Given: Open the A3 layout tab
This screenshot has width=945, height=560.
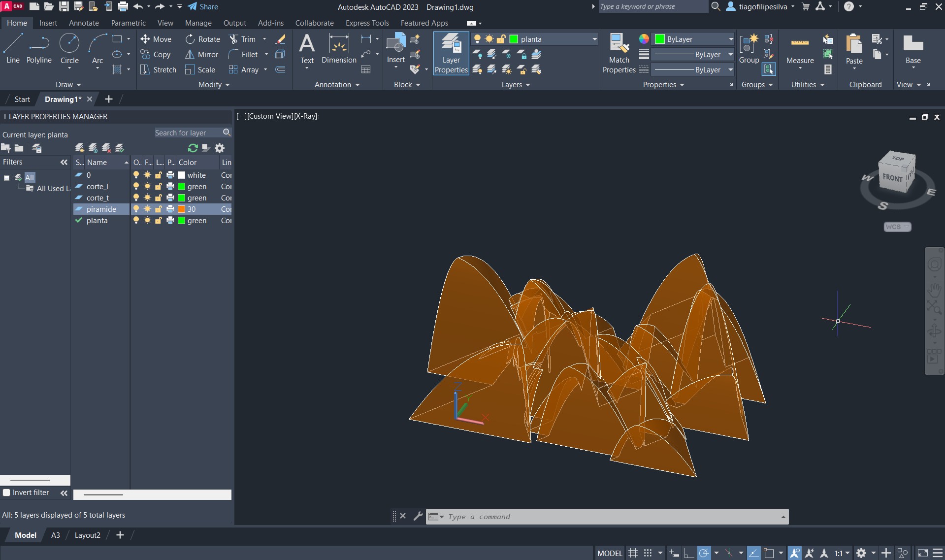Looking at the screenshot, I should 56,535.
